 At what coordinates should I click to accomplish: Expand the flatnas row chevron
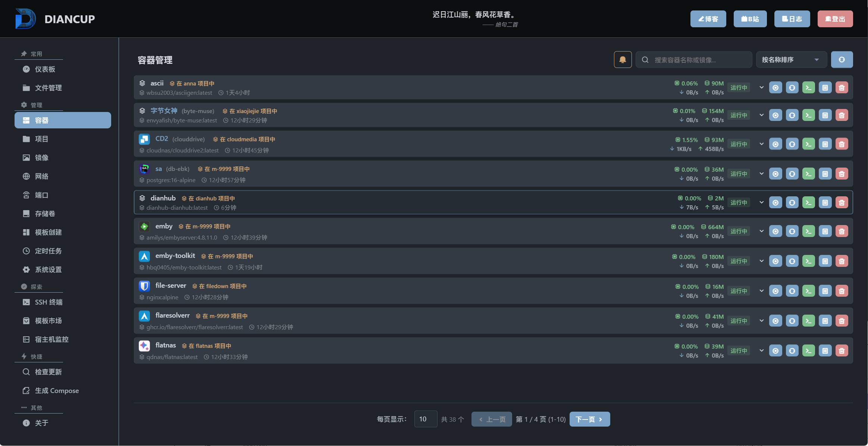[x=761, y=350]
